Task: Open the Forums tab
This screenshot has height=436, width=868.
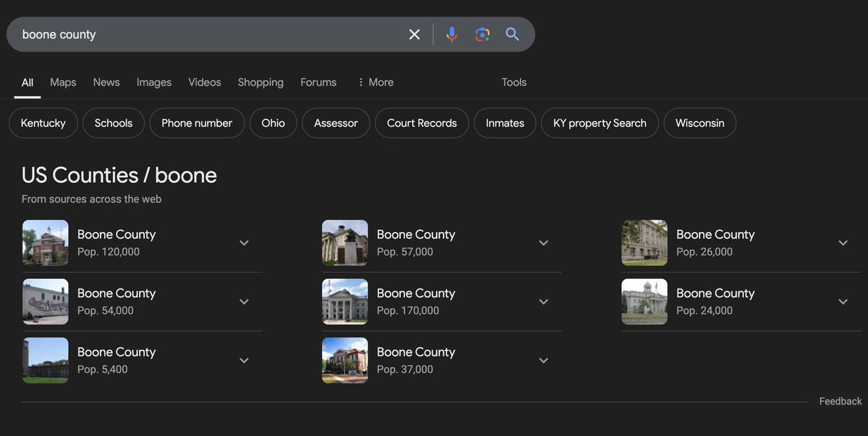Action: click(x=318, y=82)
